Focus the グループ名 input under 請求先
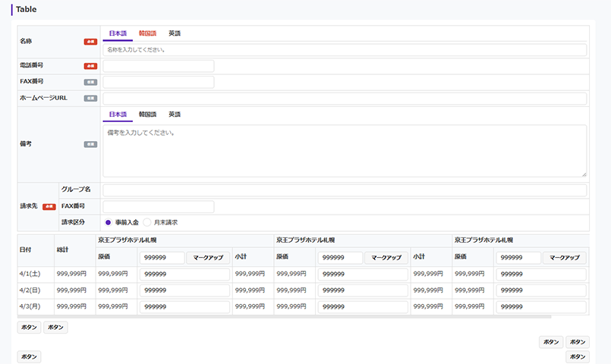This screenshot has width=611, height=364. coord(345,190)
